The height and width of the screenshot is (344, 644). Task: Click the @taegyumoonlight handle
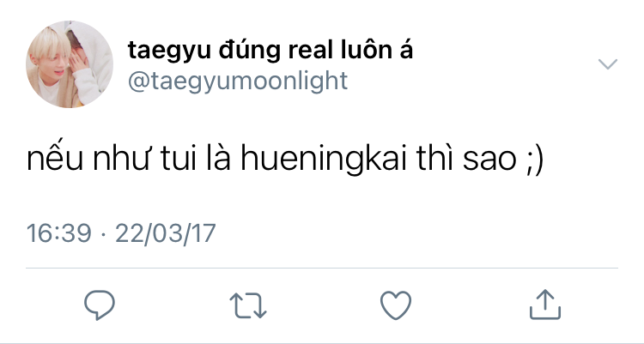click(x=238, y=81)
